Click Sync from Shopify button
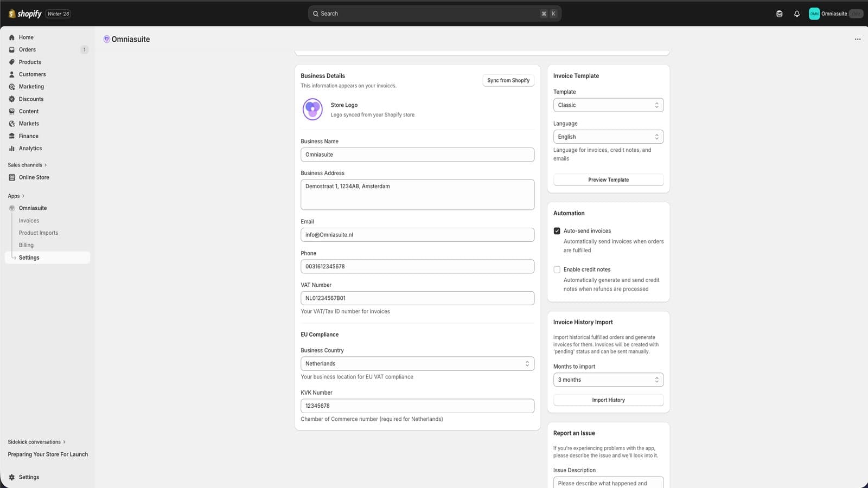 point(508,80)
